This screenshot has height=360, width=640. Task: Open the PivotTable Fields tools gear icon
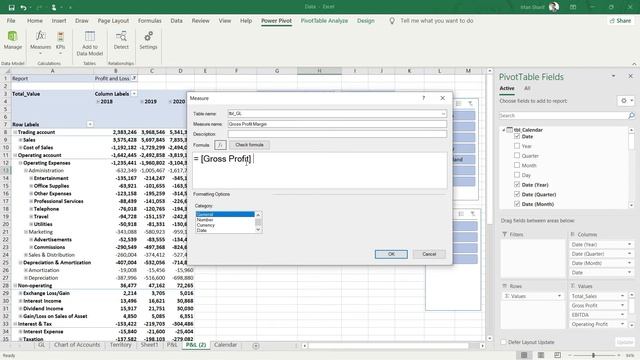(623, 100)
